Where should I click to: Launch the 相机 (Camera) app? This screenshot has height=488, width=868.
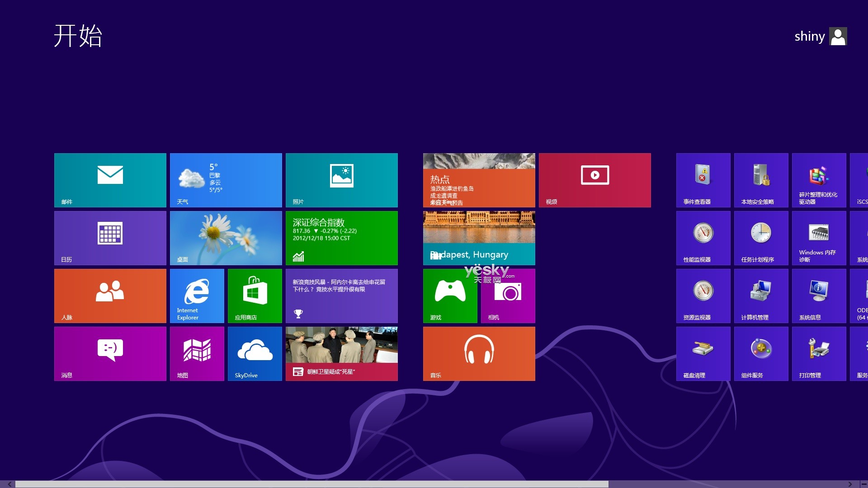[508, 296]
